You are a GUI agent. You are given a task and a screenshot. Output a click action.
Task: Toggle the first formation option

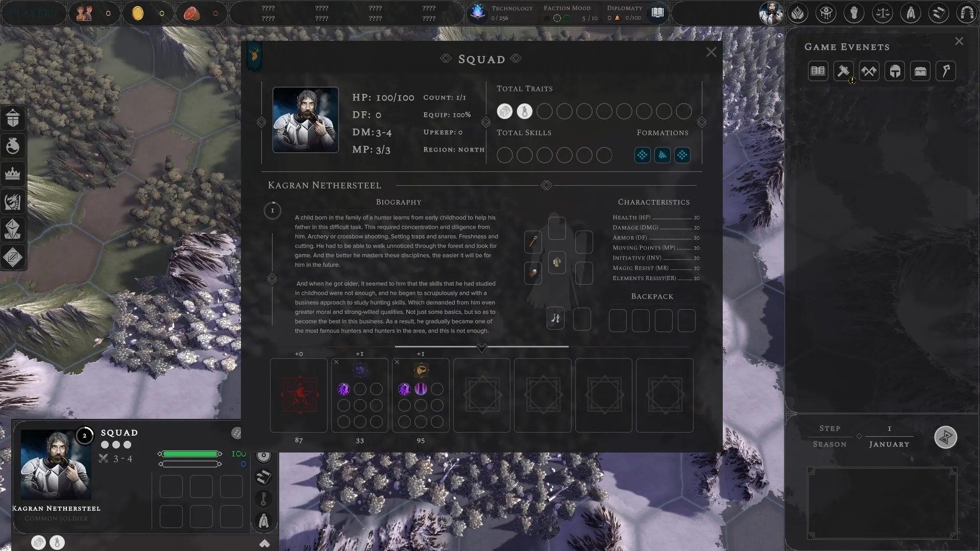pyautogui.click(x=642, y=155)
